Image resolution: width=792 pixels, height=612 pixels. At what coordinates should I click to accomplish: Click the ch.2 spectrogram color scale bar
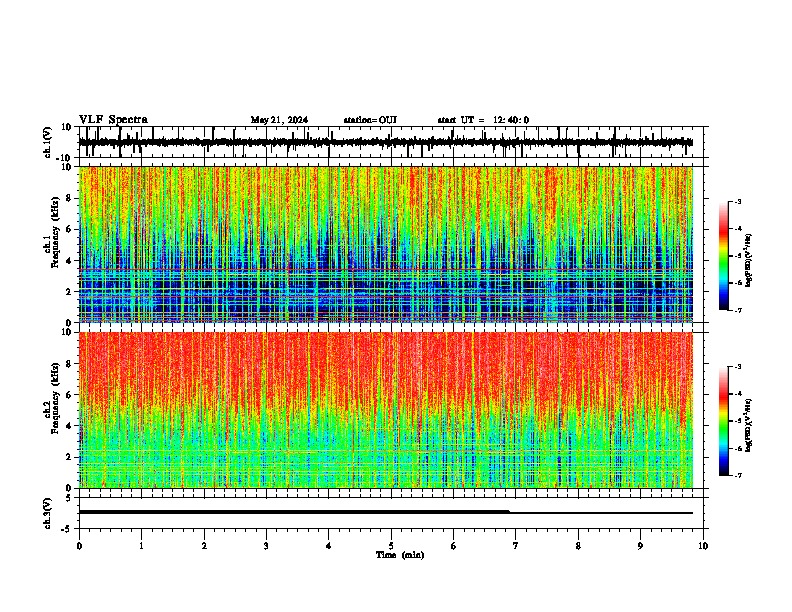(723, 421)
